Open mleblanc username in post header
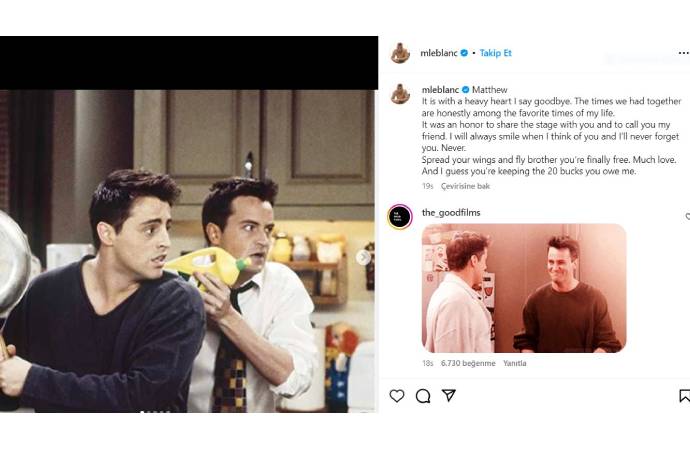Viewport: 690px width, 450px height. pyautogui.click(x=439, y=53)
